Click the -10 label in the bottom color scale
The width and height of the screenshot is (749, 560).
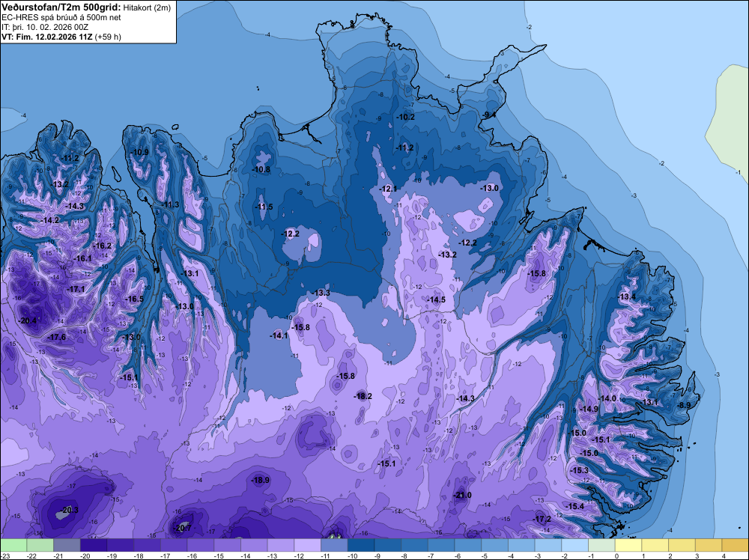(353, 556)
